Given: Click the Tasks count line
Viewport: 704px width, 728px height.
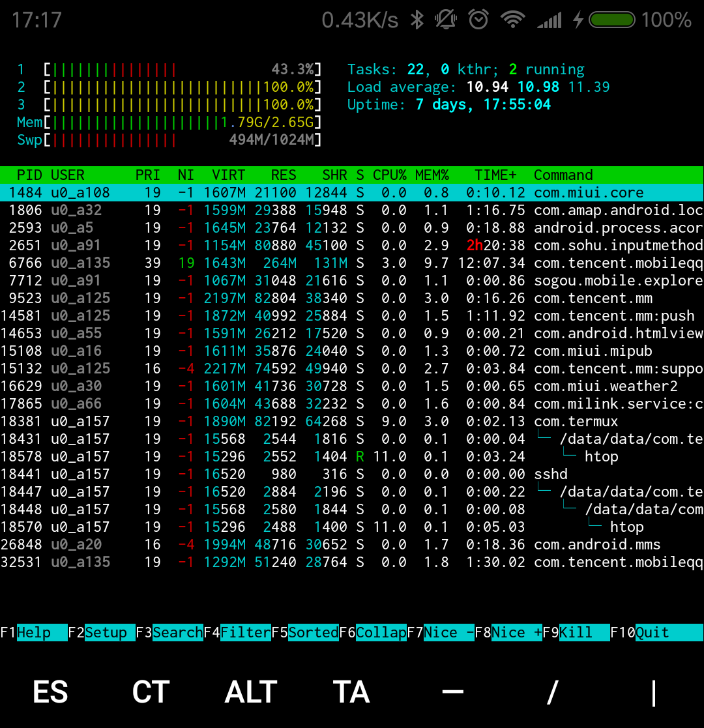Looking at the screenshot, I should click(x=466, y=70).
